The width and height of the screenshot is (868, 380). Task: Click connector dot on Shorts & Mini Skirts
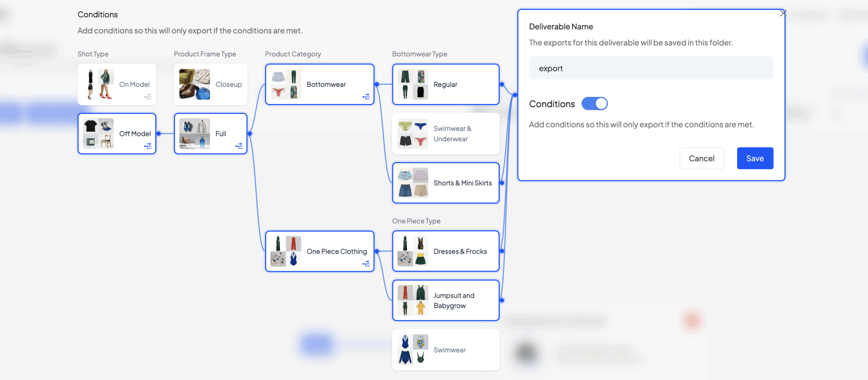point(502,183)
